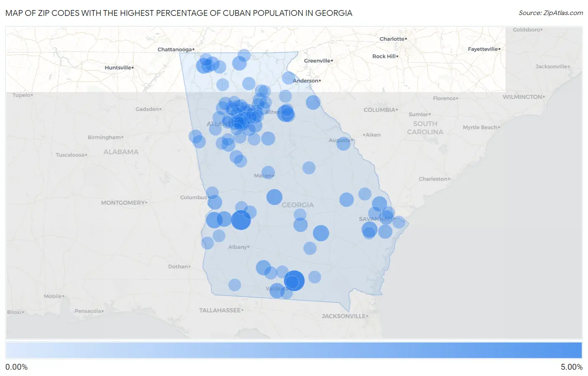Click the Sumter city label

click(419, 114)
